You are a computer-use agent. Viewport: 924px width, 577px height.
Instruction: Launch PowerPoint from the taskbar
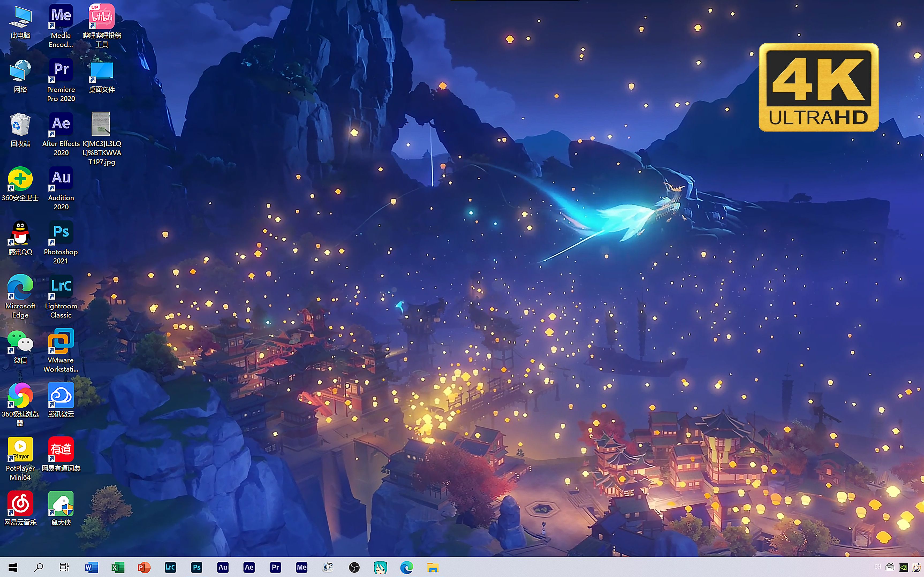click(144, 568)
